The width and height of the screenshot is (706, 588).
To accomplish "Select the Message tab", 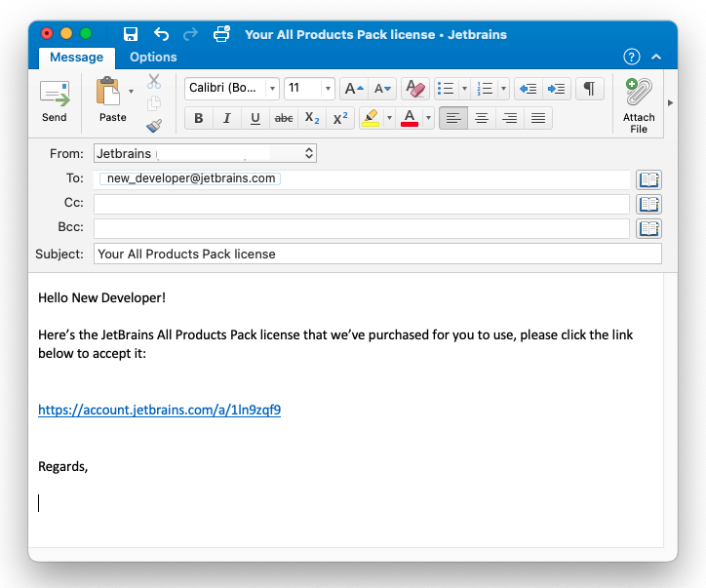I will pyautogui.click(x=76, y=58).
